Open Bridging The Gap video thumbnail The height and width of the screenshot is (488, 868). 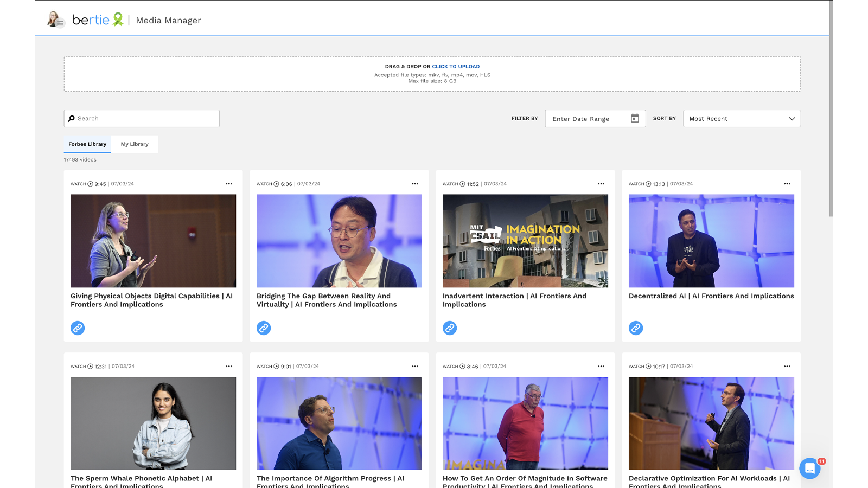point(339,241)
